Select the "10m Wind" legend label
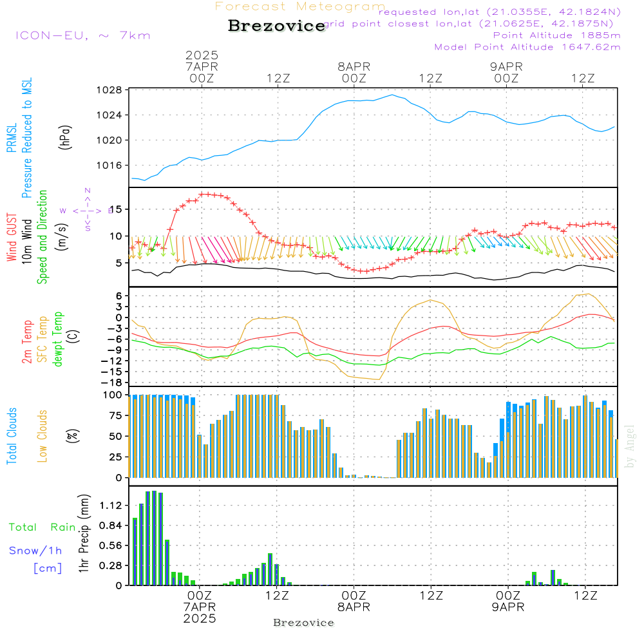This screenshot has width=644, height=644. (26, 241)
